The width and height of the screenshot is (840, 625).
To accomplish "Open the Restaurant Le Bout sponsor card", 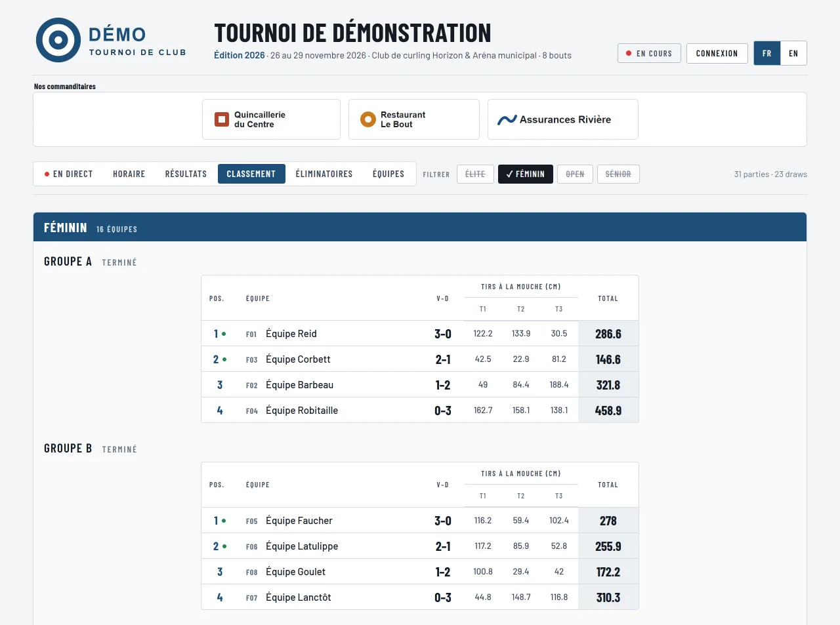I will [x=414, y=119].
